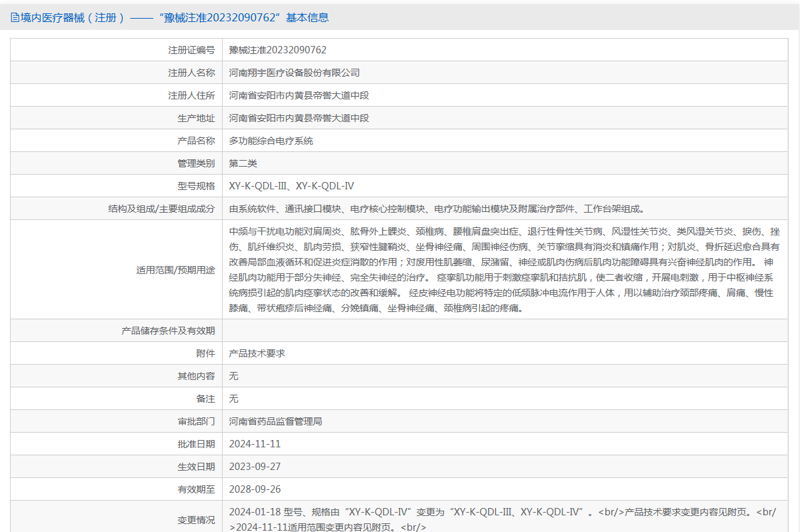Select the effective date 2023-09-27
The height and width of the screenshot is (532, 800).
(x=255, y=467)
